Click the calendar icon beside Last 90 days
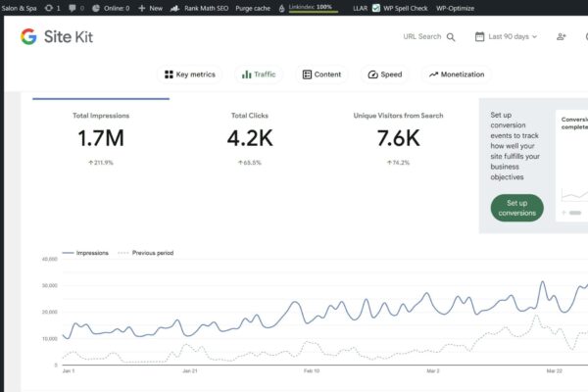The image size is (588, 392). 479,37
